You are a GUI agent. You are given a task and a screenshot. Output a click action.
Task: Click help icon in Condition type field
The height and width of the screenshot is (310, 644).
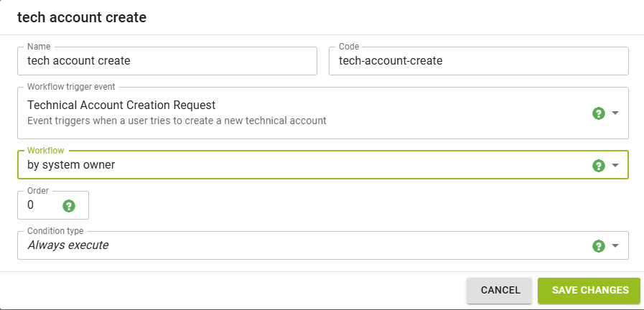point(598,245)
